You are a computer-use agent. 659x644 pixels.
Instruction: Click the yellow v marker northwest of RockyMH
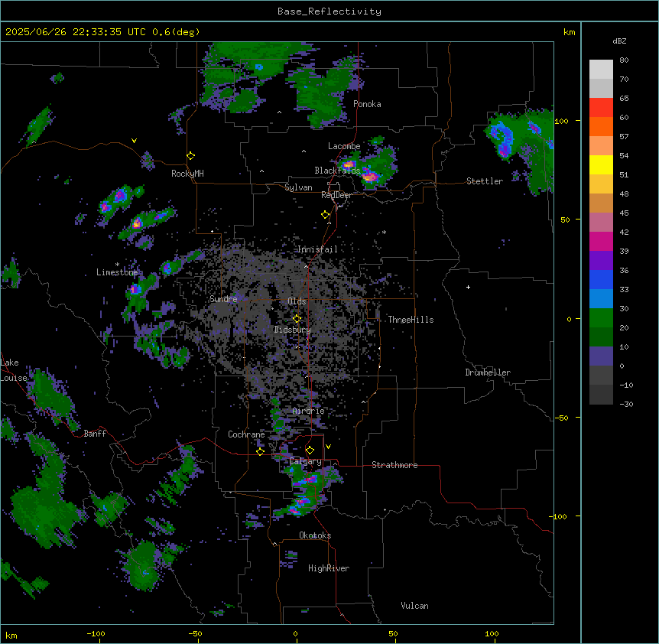[134, 141]
